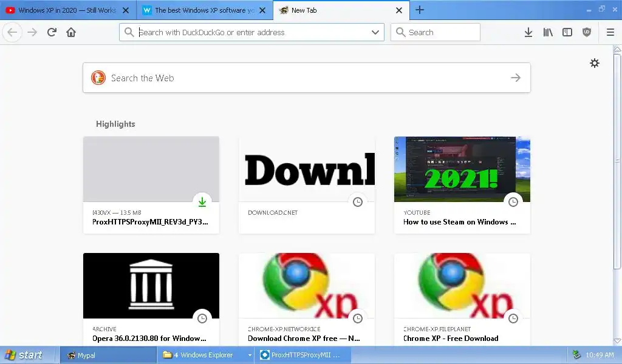The width and height of the screenshot is (622, 364).
Task: Select Mypal in the taskbar
Action: click(x=108, y=355)
